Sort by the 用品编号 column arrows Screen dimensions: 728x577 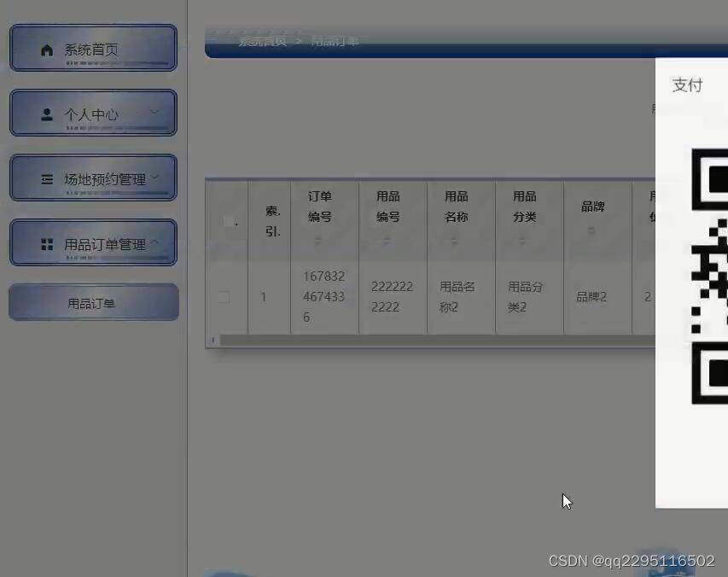point(386,241)
